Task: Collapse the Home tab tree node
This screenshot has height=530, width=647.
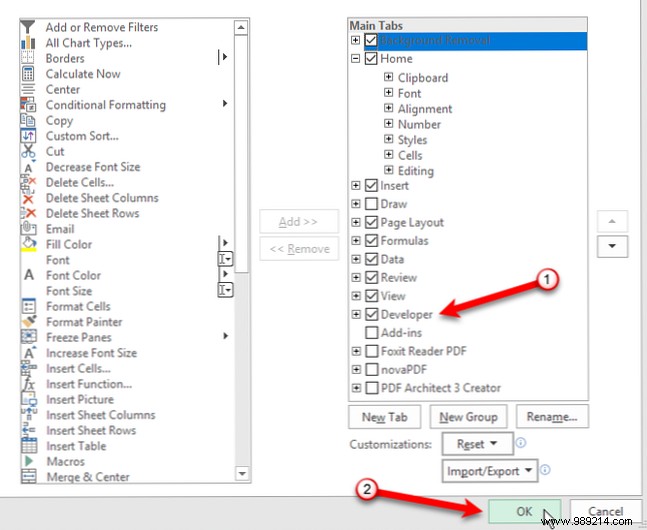Action: point(355,58)
